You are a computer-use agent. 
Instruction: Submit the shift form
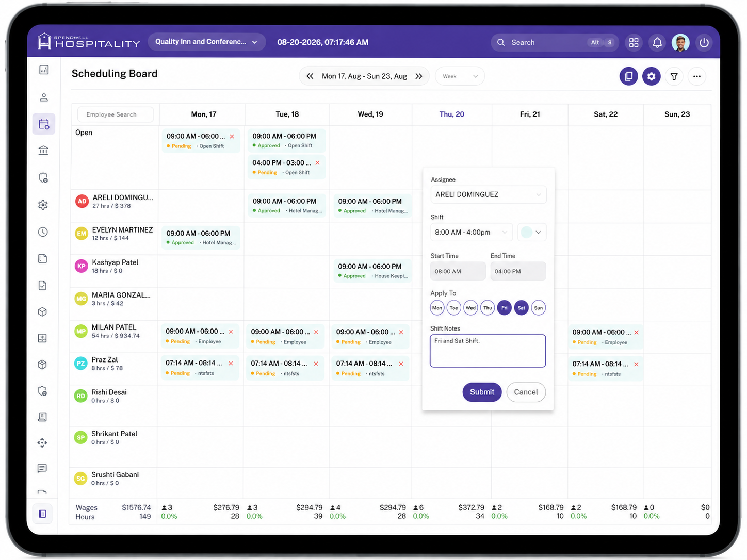[482, 392]
